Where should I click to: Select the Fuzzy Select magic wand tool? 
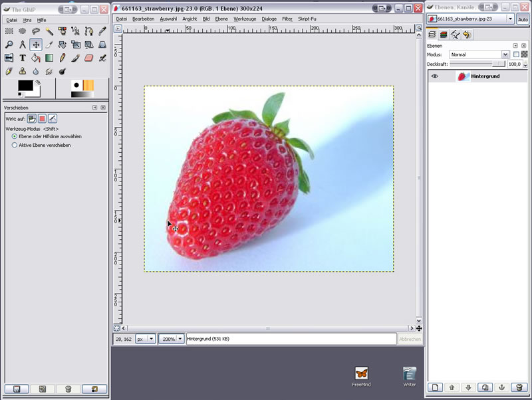pos(49,31)
